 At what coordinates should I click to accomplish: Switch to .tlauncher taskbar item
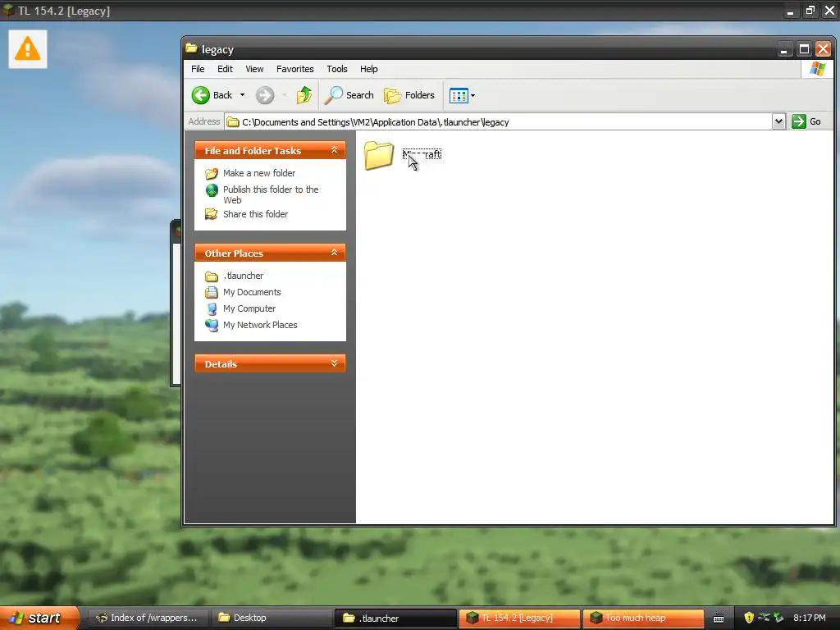tap(395, 618)
